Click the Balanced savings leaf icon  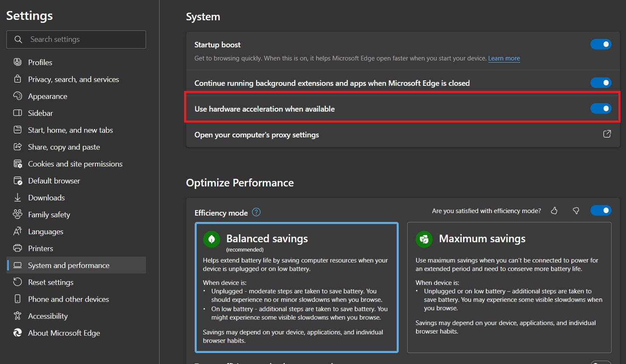(x=212, y=239)
